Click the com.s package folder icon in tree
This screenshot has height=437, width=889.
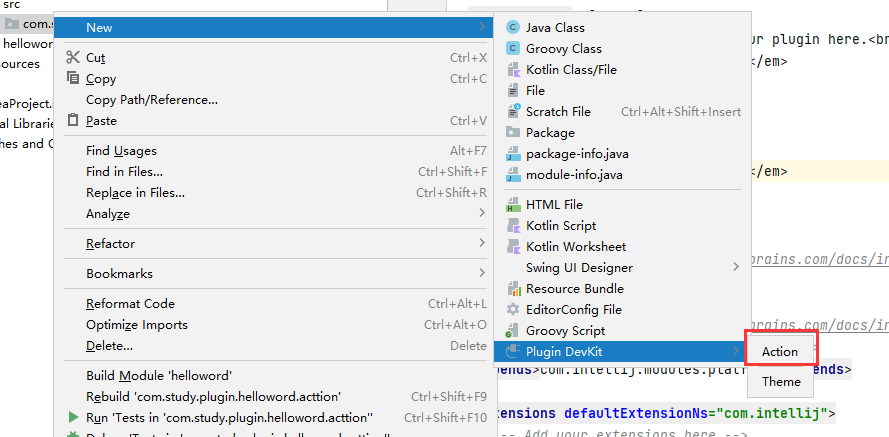pyautogui.click(x=11, y=24)
